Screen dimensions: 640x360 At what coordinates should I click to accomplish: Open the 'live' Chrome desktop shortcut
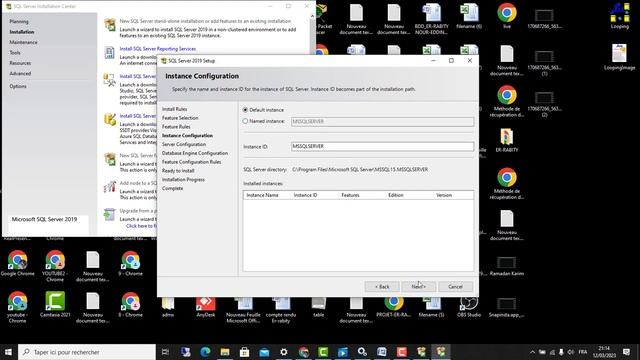(x=507, y=16)
